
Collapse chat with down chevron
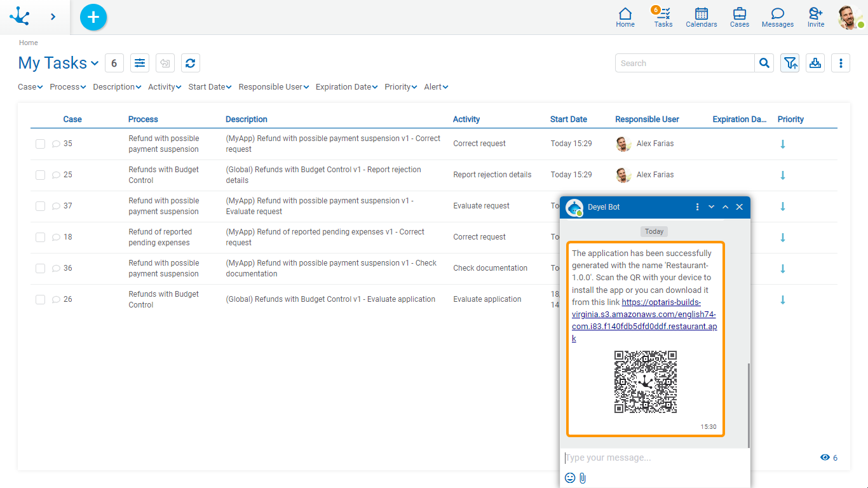tap(712, 207)
